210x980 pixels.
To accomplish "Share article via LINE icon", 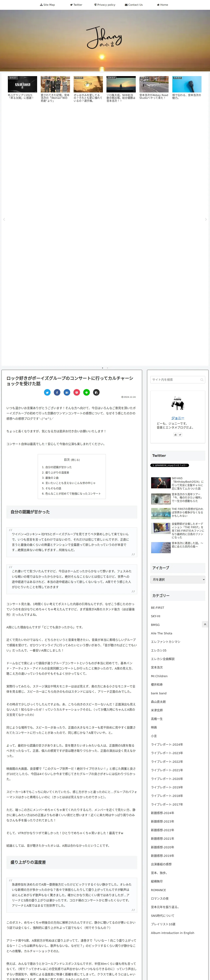I will click(87, 392).
